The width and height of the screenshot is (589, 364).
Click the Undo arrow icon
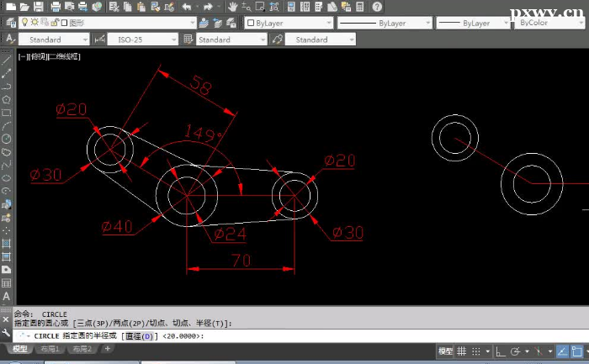[187, 7]
